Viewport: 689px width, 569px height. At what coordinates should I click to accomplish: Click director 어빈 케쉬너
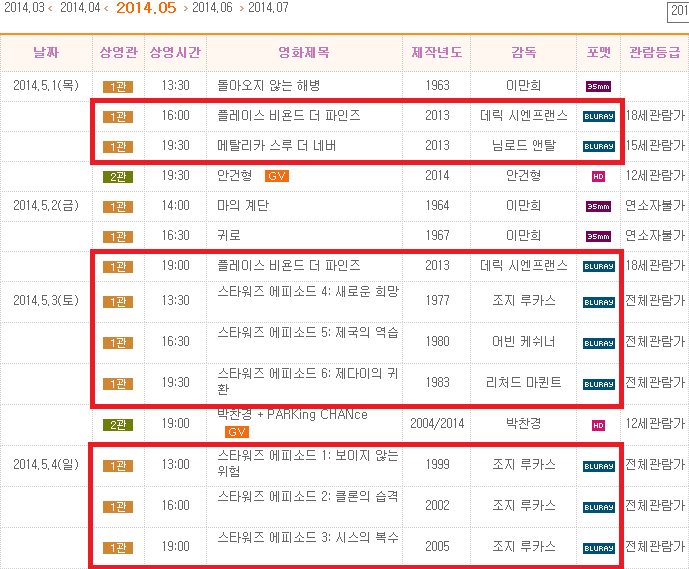[x=523, y=341]
